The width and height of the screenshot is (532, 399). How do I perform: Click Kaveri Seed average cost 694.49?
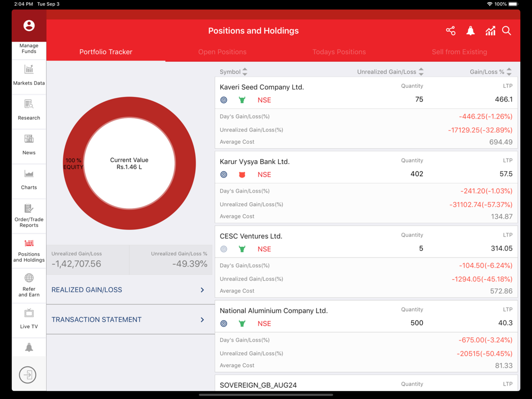[x=501, y=142]
